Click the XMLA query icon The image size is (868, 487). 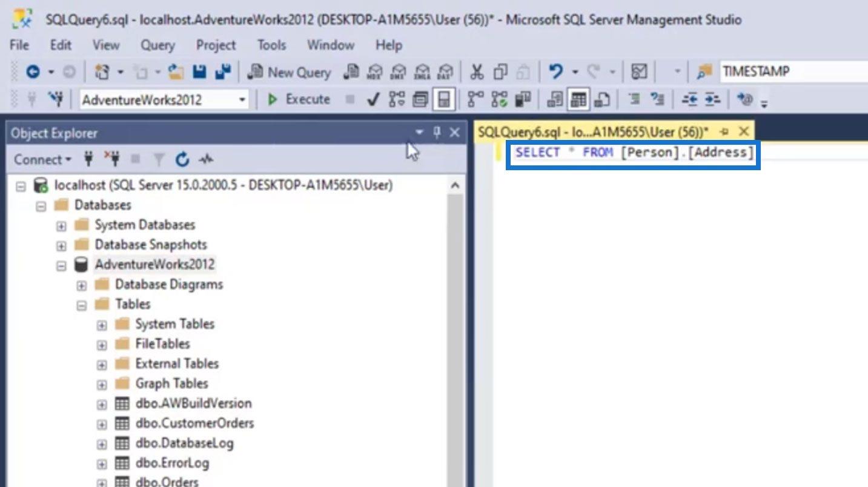422,72
